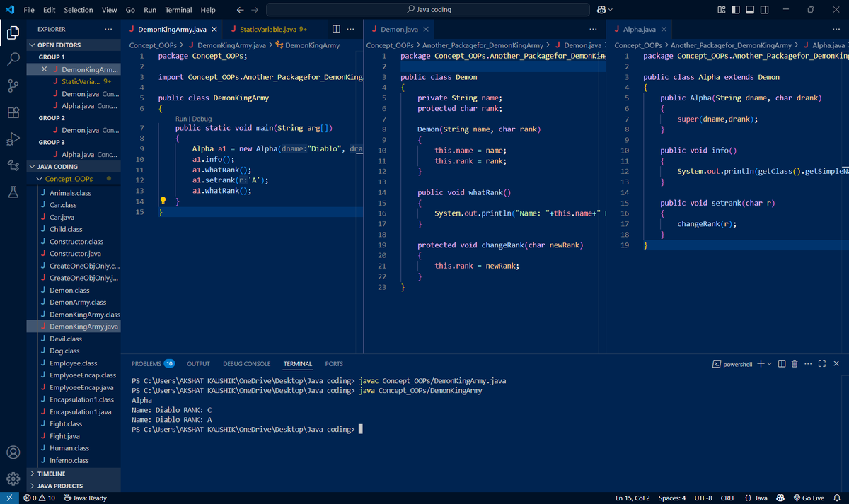Open the Testing flask icon view
This screenshot has height=504, width=849.
pos(13,192)
